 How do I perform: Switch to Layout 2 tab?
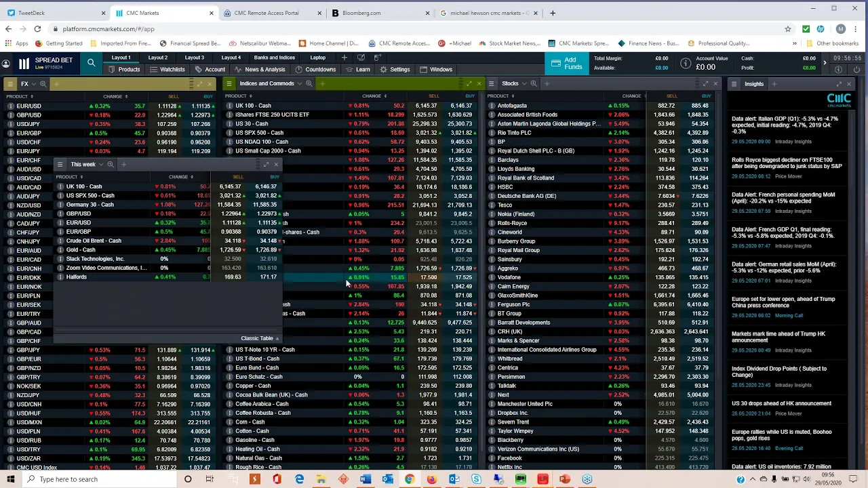coord(157,58)
